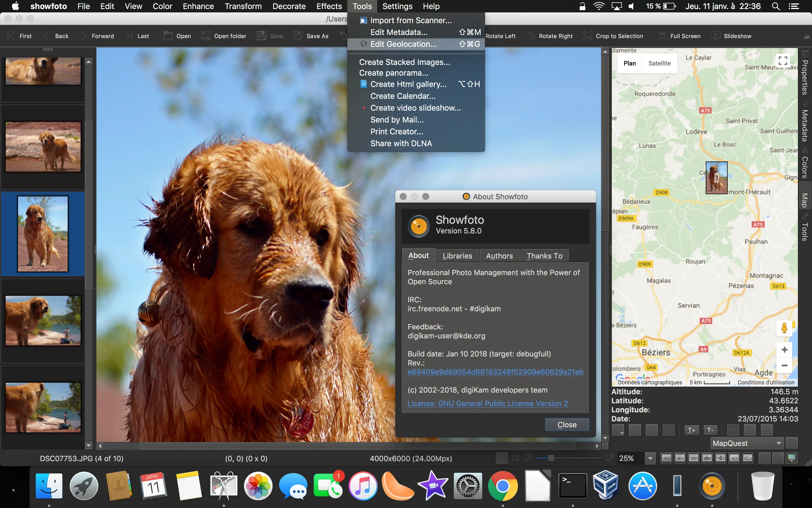Viewport: 812px width, 508px height.
Task: Open Thanks To tab in About dialog
Action: pos(544,256)
